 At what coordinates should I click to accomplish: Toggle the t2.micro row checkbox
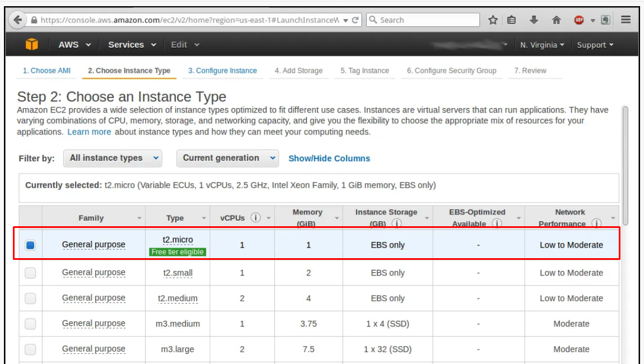[x=30, y=245]
